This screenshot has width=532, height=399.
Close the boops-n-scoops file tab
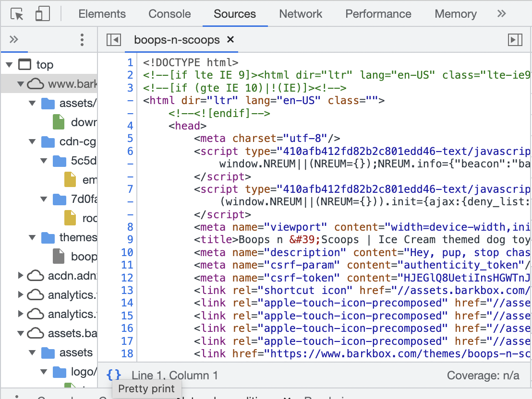click(x=230, y=39)
